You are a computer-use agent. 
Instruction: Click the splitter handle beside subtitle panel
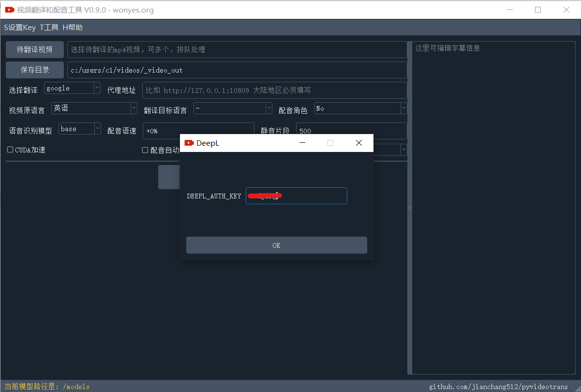tap(410, 208)
